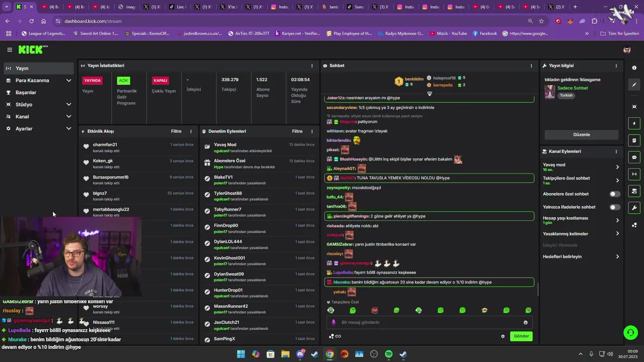This screenshot has width=644, height=362.
Task: Open Hedefleri belirleyin settings
Action: (x=581, y=256)
